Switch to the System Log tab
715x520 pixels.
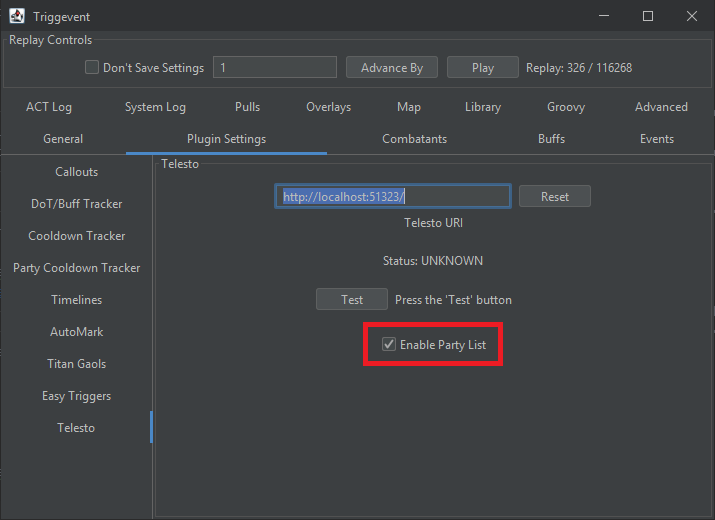coord(155,107)
